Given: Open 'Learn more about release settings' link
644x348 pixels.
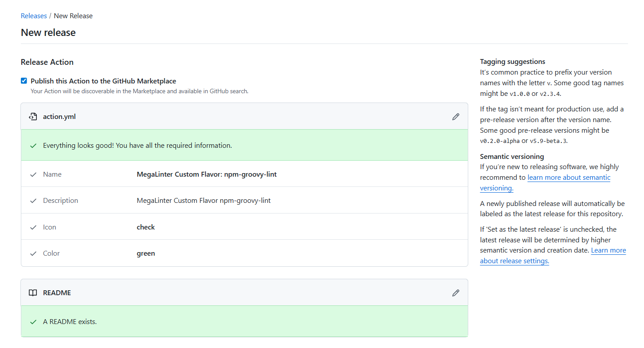Looking at the screenshot, I should point(608,250).
